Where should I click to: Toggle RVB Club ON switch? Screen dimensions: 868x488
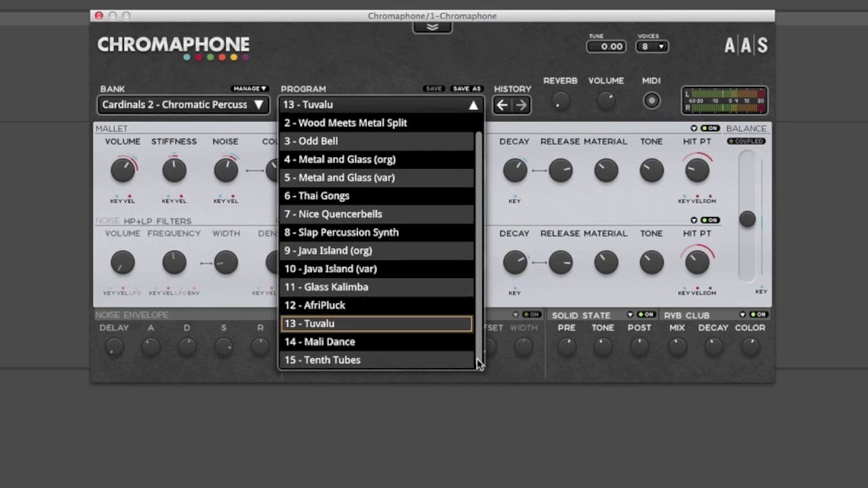759,315
